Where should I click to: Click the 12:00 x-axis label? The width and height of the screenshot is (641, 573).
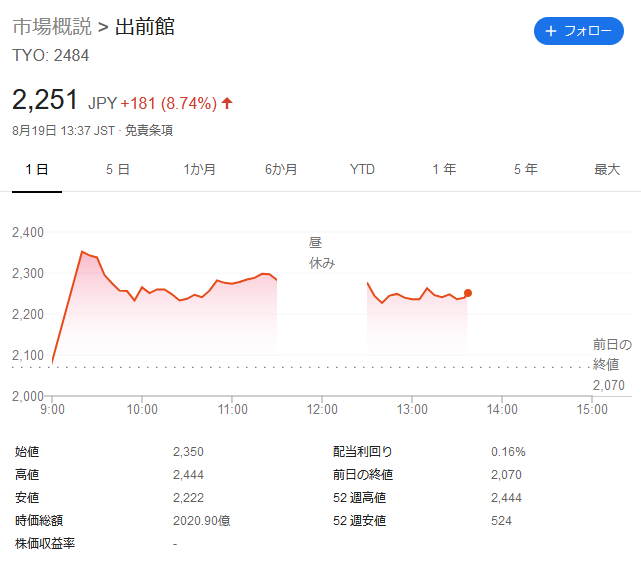click(x=322, y=409)
